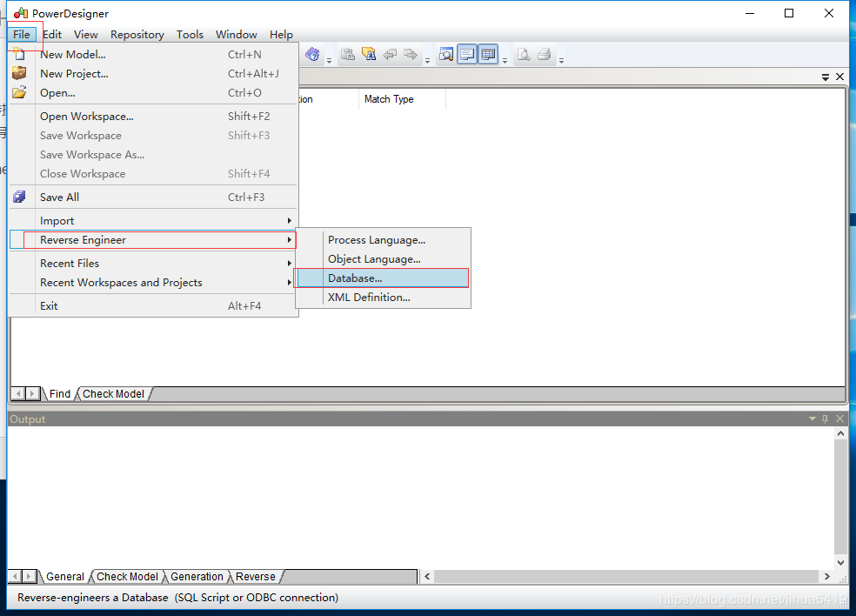Image resolution: width=856 pixels, height=616 pixels.
Task: Click the Print icon on the toolbar
Action: (x=544, y=54)
